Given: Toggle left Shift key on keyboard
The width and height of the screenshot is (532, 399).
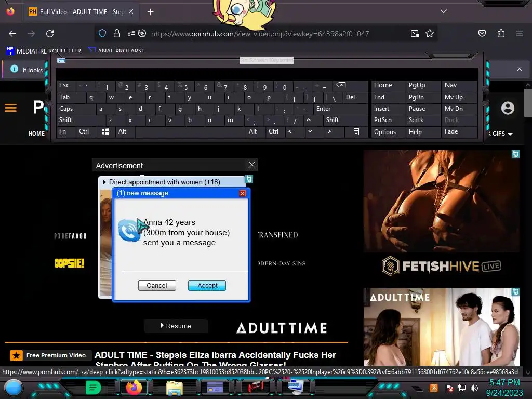Looking at the screenshot, I should click(81, 120).
